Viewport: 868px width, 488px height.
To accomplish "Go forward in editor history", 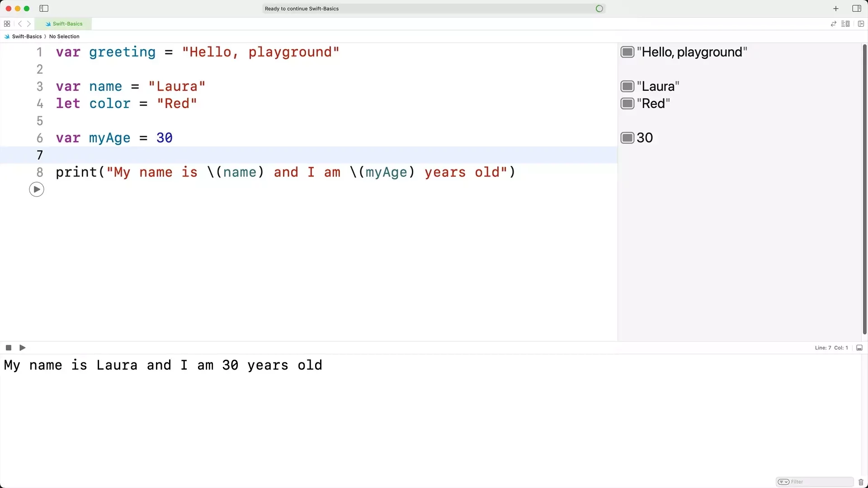I will [29, 24].
